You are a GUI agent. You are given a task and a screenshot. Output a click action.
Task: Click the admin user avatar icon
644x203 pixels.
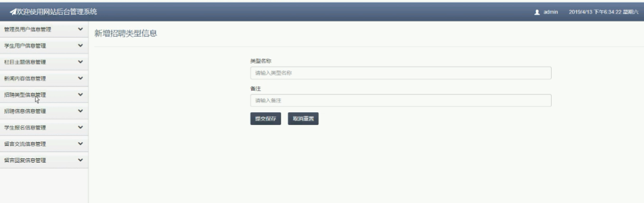pyautogui.click(x=537, y=12)
